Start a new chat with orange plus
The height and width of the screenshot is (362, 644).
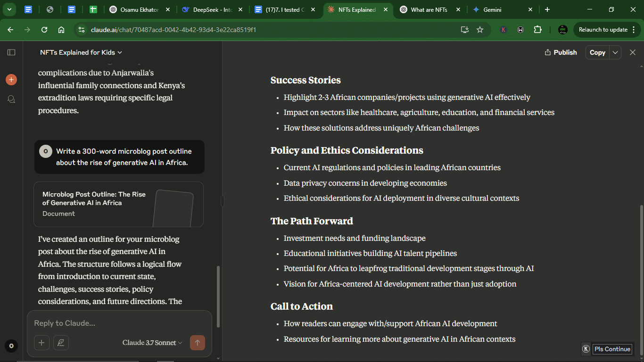11,80
